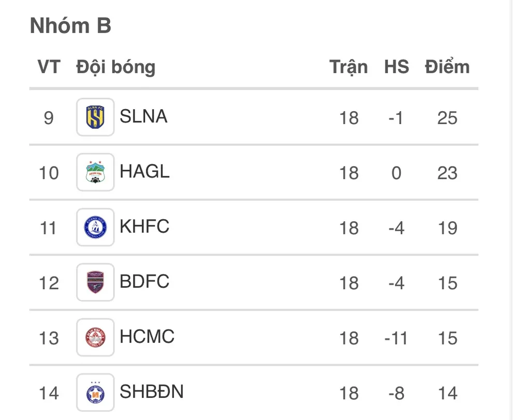Click SLNA's 25 points value
The image size is (517, 420).
point(447,118)
